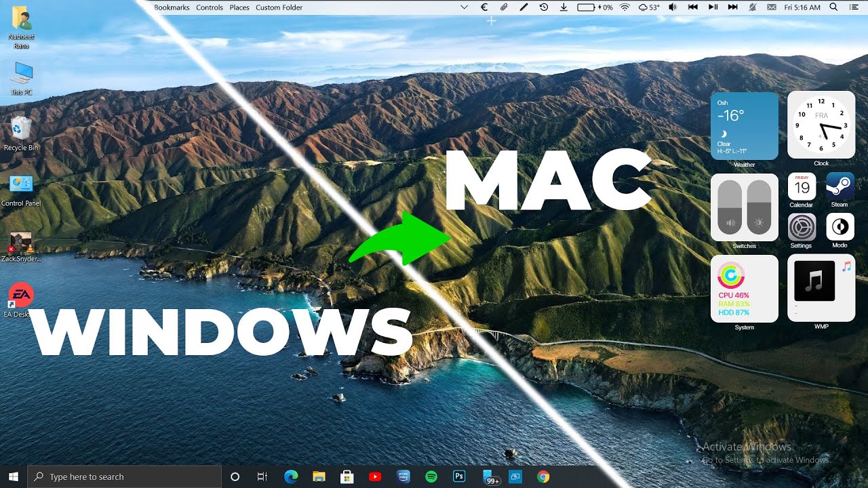The height and width of the screenshot is (488, 868).
Task: Click the analog Clock widget
Action: tap(821, 125)
